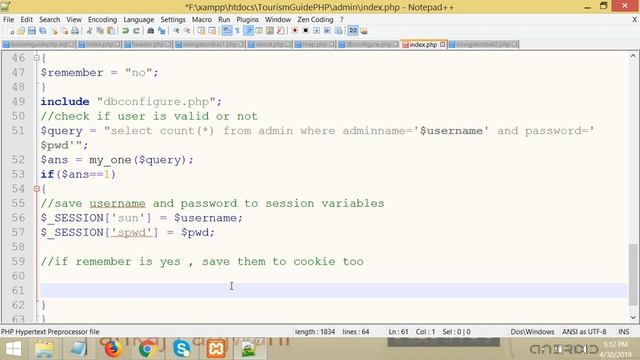Close the current document with the toolbar Close icon
Image resolution: width=640 pixels, height=360 pixels.
(53, 31)
